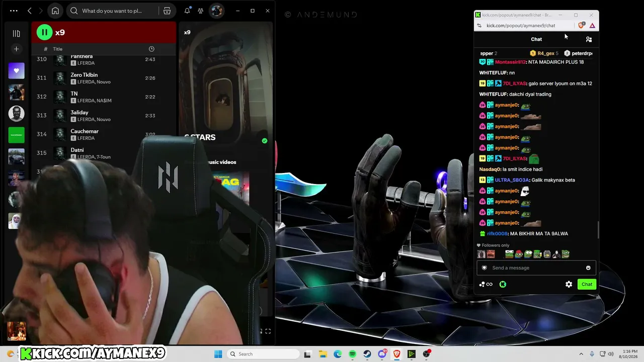
Task: Open the green Kick emblem below chat input
Action: point(503,284)
